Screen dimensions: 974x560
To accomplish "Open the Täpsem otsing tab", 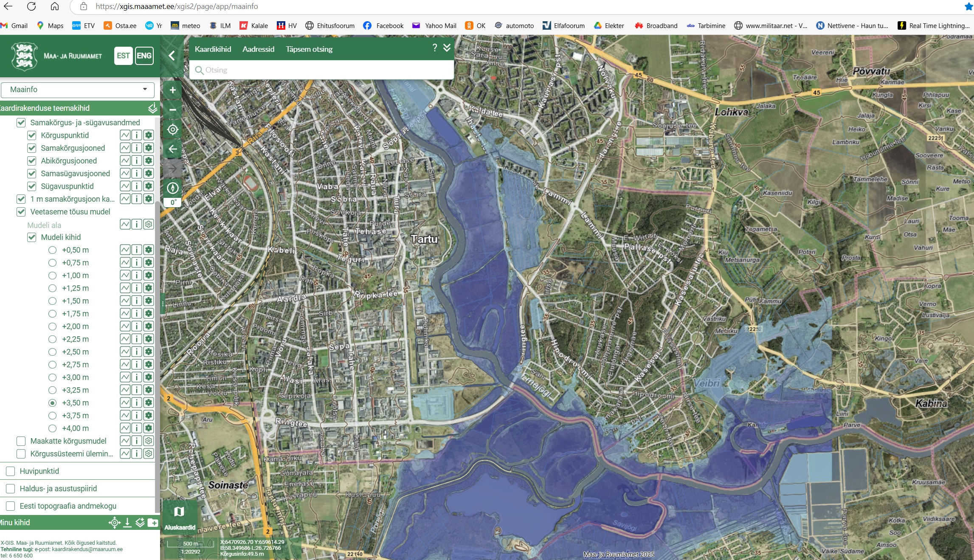I will tap(309, 49).
